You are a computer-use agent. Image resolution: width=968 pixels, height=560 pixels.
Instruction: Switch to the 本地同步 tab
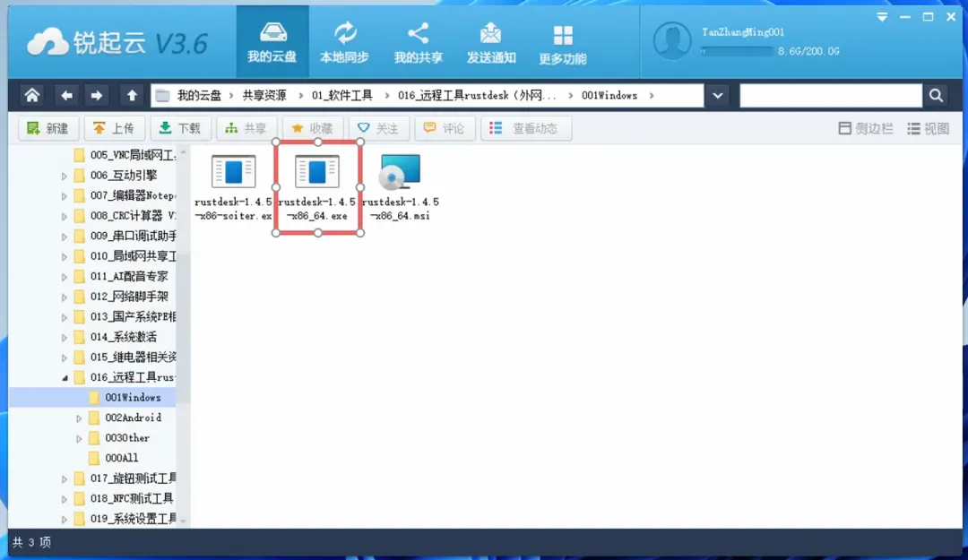pos(344,42)
